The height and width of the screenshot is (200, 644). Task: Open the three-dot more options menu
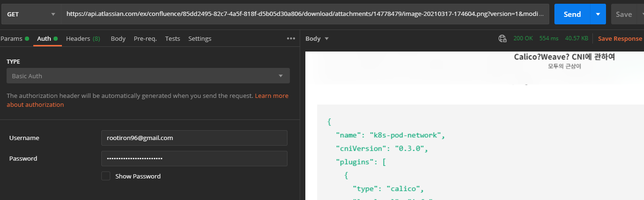(291, 38)
